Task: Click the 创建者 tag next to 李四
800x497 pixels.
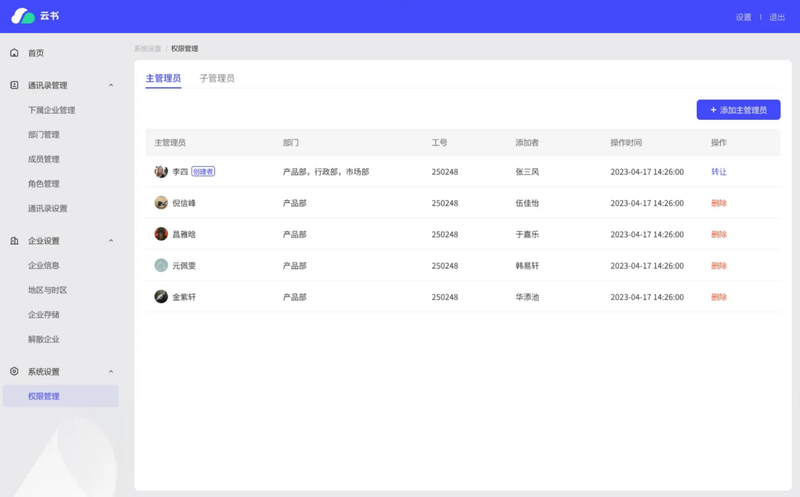Action: [203, 171]
